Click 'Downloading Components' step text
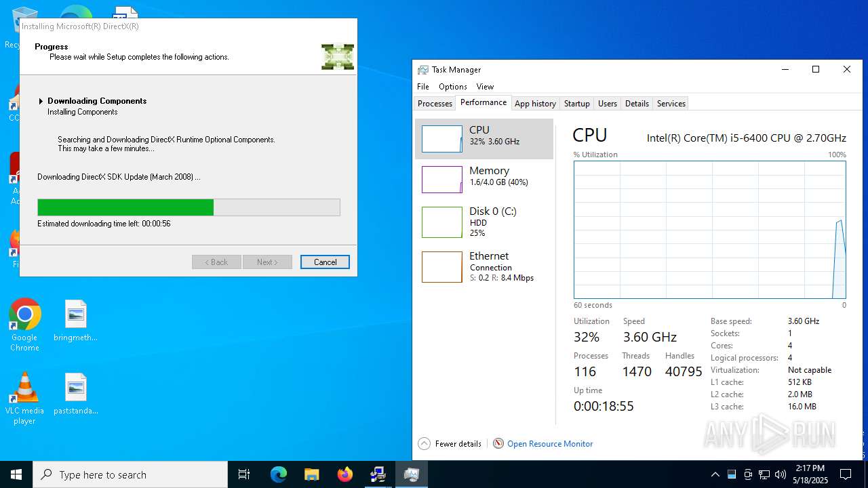The height and width of the screenshot is (488, 868). coord(97,101)
